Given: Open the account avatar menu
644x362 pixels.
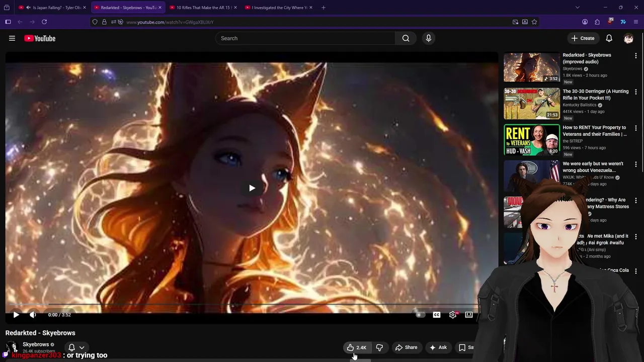Looking at the screenshot, I should pos(628,38).
